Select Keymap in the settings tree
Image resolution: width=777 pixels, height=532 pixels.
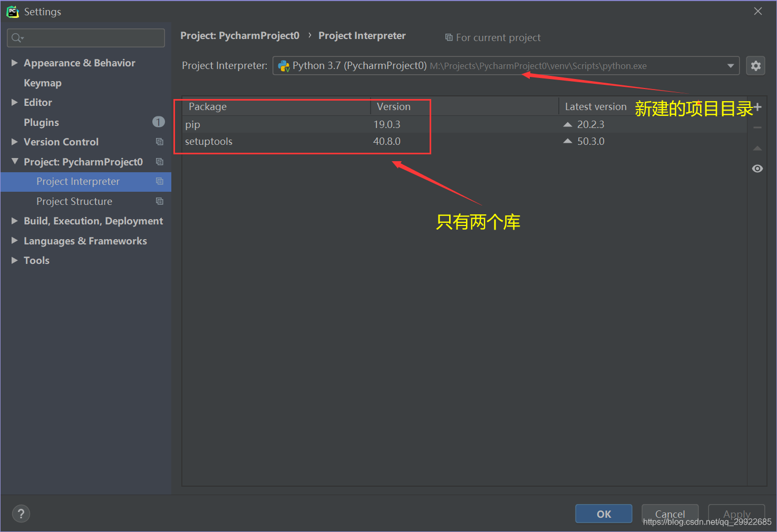point(43,83)
